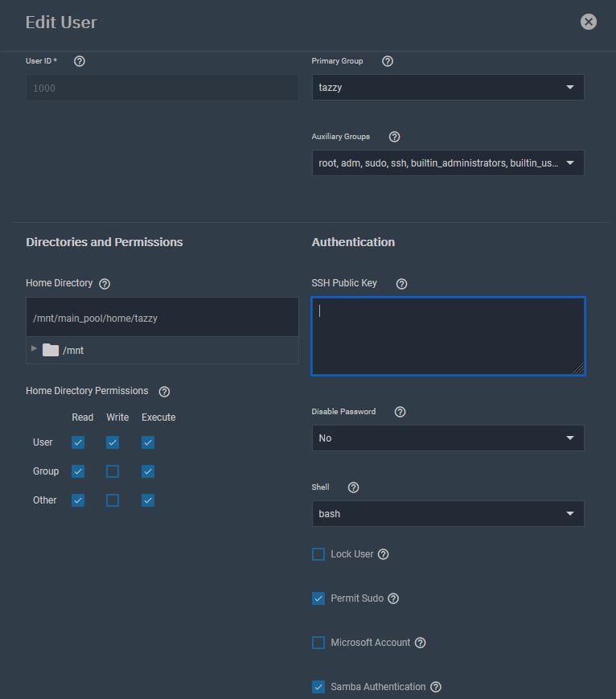Expand the /mnt directory tree node
This screenshot has height=699, width=616.
tap(34, 349)
